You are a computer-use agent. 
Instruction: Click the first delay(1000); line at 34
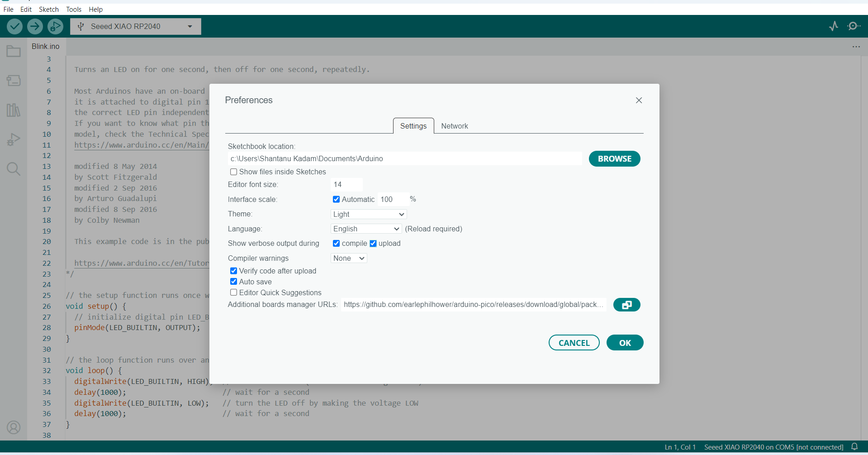coord(100,393)
